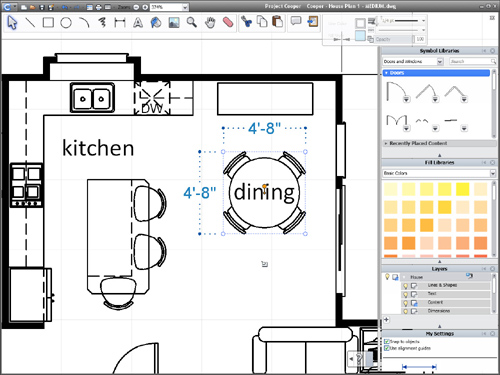Select the dimension measurement tool
Image resolution: width=500 pixels, height=375 pixels.
120,23
